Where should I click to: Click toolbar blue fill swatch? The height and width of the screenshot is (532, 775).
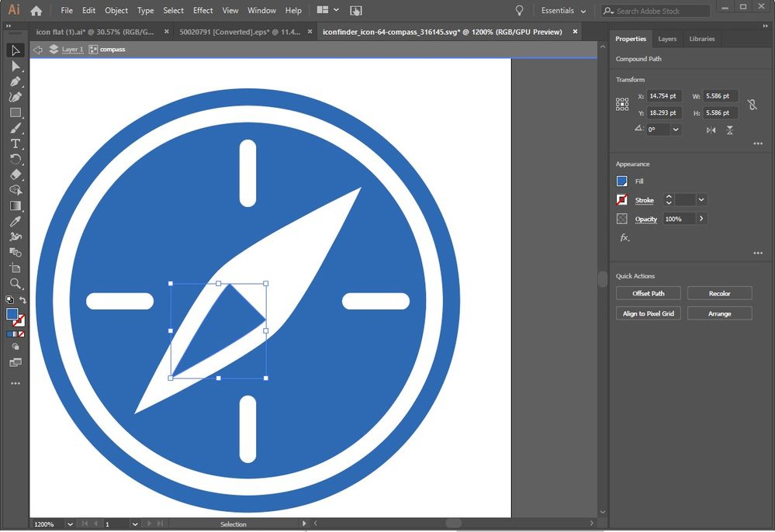(x=12, y=313)
